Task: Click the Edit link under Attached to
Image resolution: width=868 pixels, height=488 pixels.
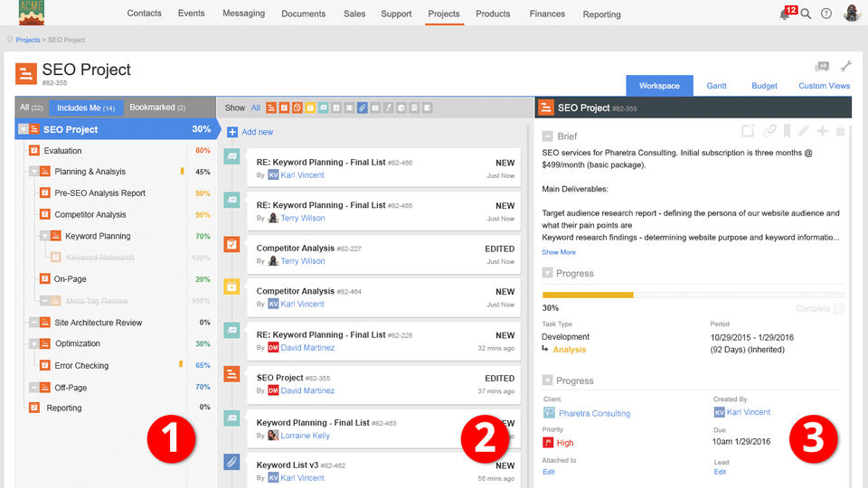Action: [549, 472]
